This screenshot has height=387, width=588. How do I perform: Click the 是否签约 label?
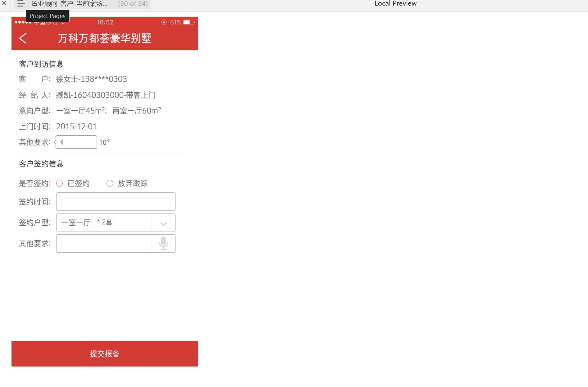34,183
